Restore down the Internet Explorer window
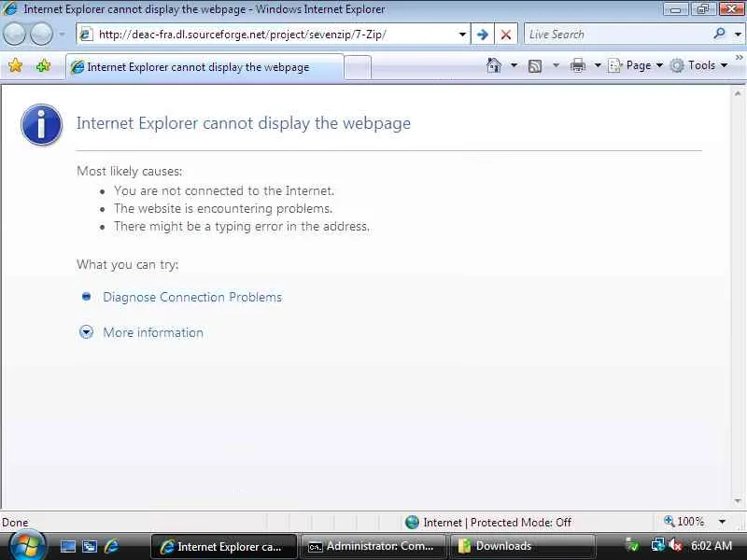 coord(703,8)
